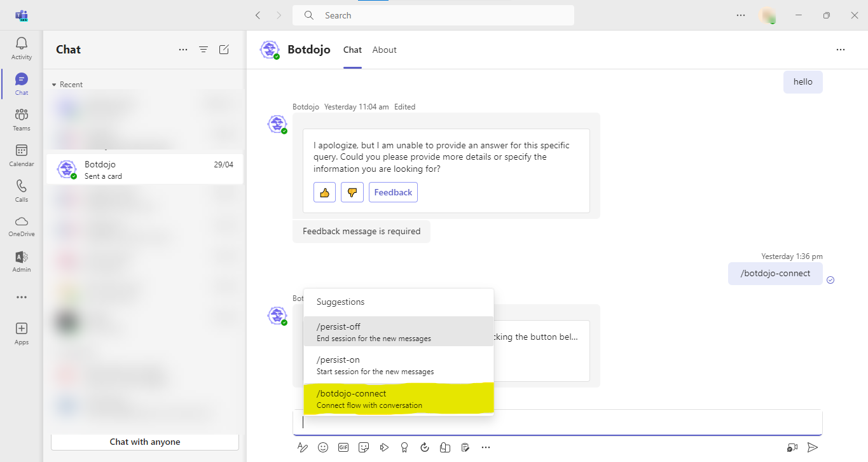Select /persist-off suggestion
The width and height of the screenshot is (868, 462).
click(x=399, y=332)
